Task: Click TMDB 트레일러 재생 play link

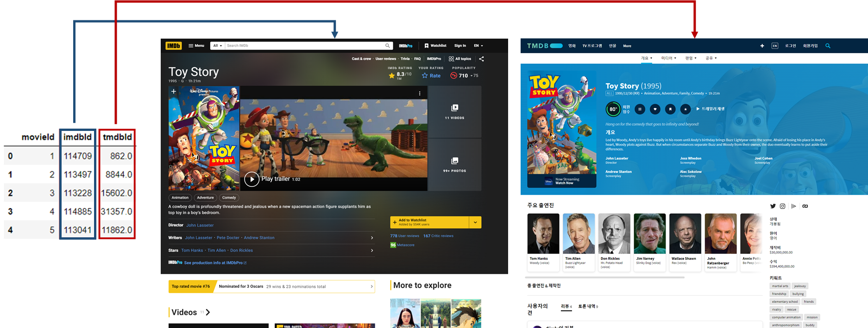Action: coord(711,109)
